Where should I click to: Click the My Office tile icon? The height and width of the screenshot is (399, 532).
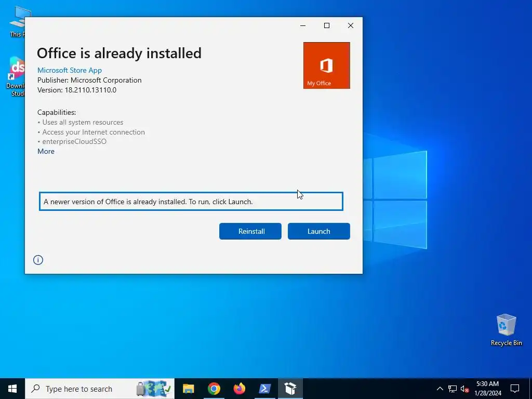pyautogui.click(x=326, y=65)
